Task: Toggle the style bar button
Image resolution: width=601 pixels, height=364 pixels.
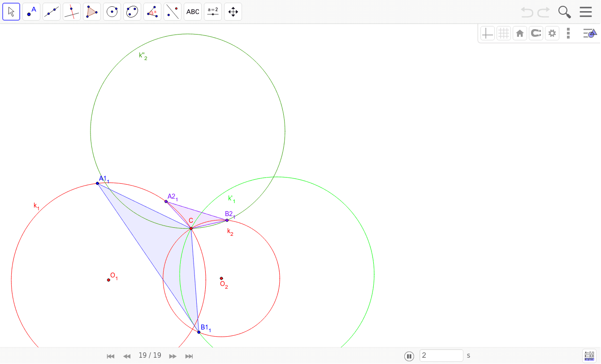Action: click(x=590, y=33)
